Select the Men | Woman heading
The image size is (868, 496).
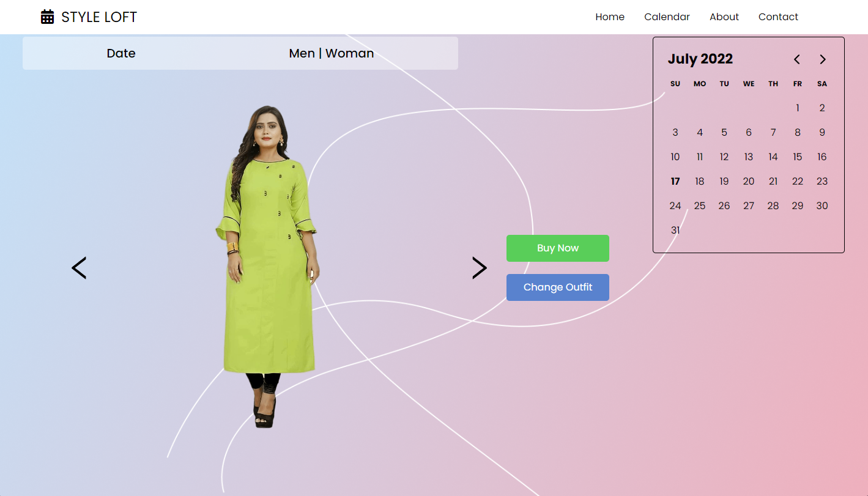point(332,53)
